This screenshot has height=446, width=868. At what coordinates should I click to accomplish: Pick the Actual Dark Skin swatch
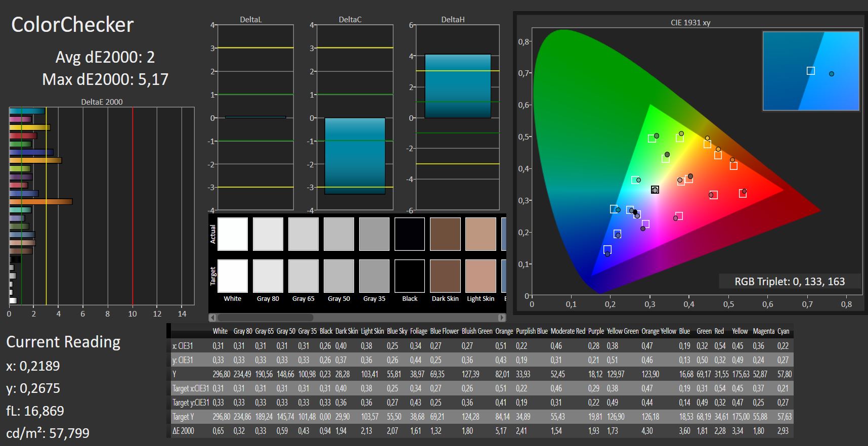click(x=445, y=234)
